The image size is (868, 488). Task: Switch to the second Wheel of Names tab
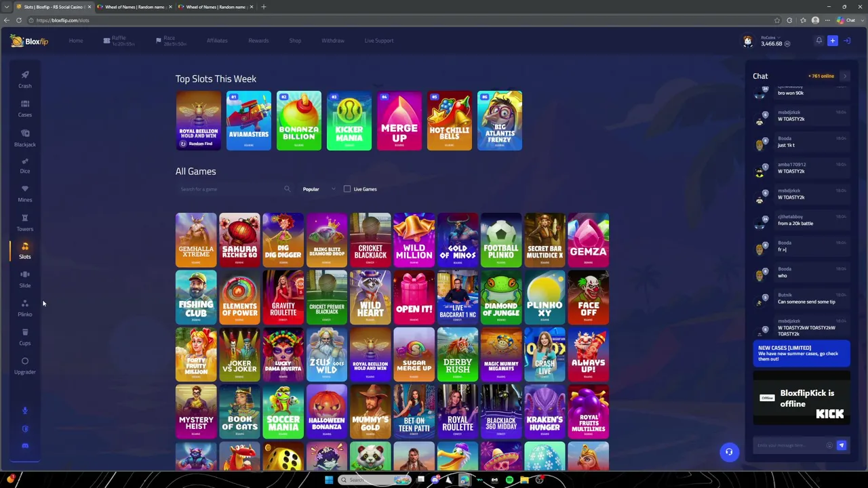click(216, 7)
